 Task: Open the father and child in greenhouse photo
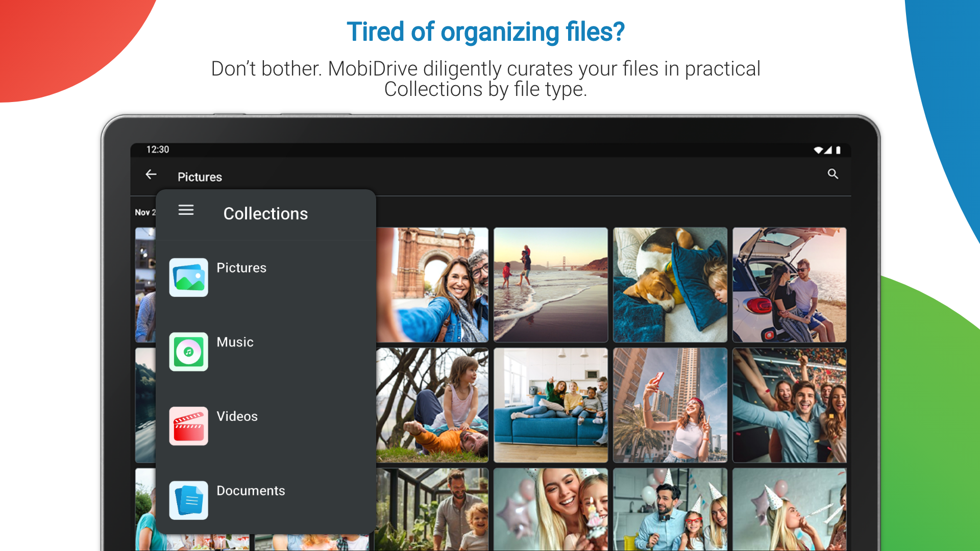pos(432,510)
